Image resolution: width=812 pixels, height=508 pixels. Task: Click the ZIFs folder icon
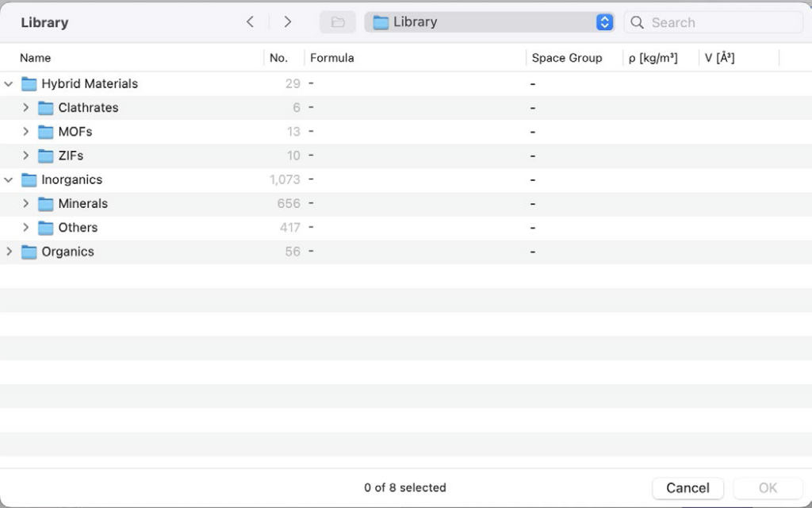[46, 156]
